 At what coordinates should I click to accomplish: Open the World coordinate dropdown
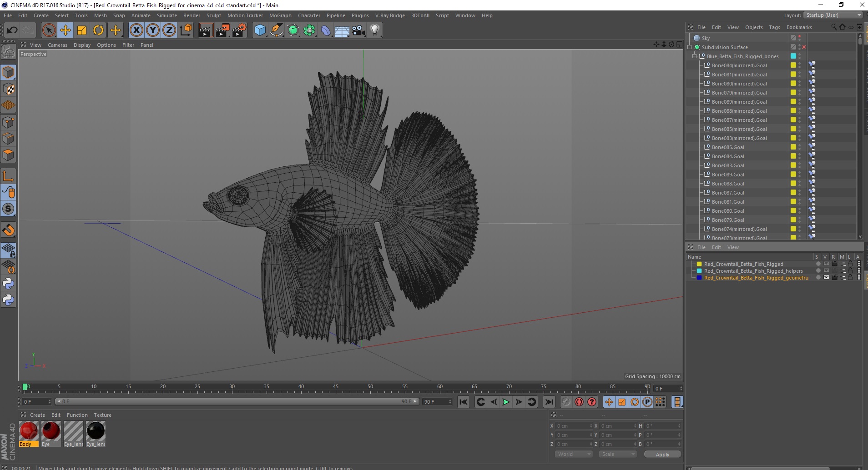point(574,454)
